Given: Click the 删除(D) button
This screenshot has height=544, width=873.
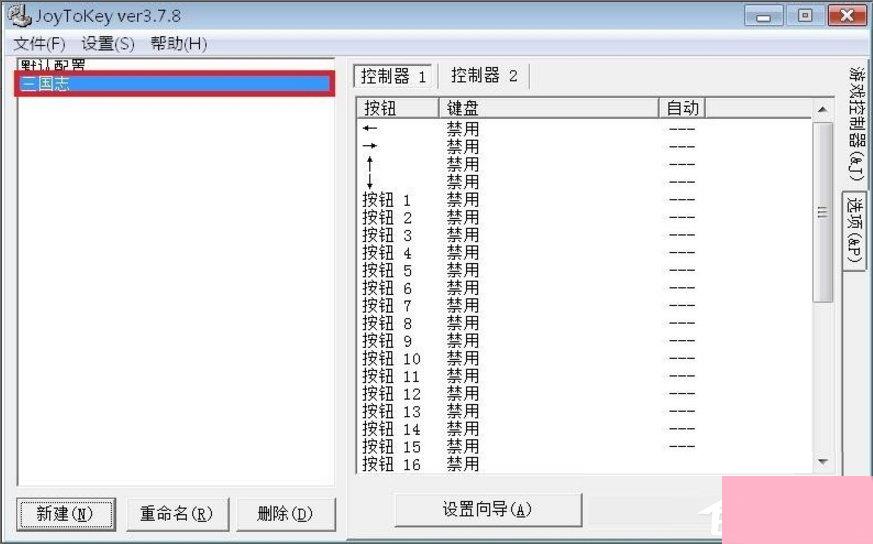Looking at the screenshot, I should (x=285, y=513).
